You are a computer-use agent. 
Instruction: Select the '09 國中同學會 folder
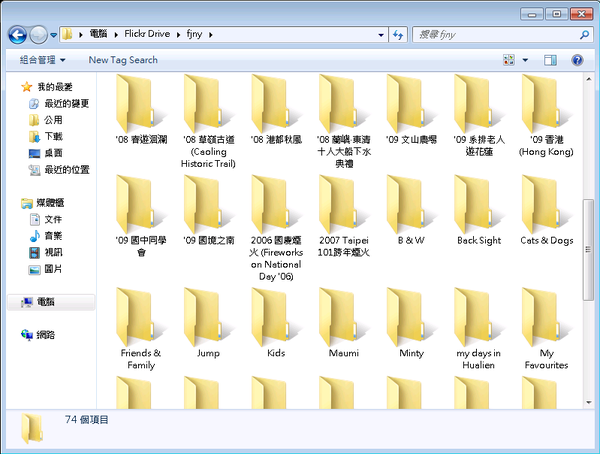[141, 216]
